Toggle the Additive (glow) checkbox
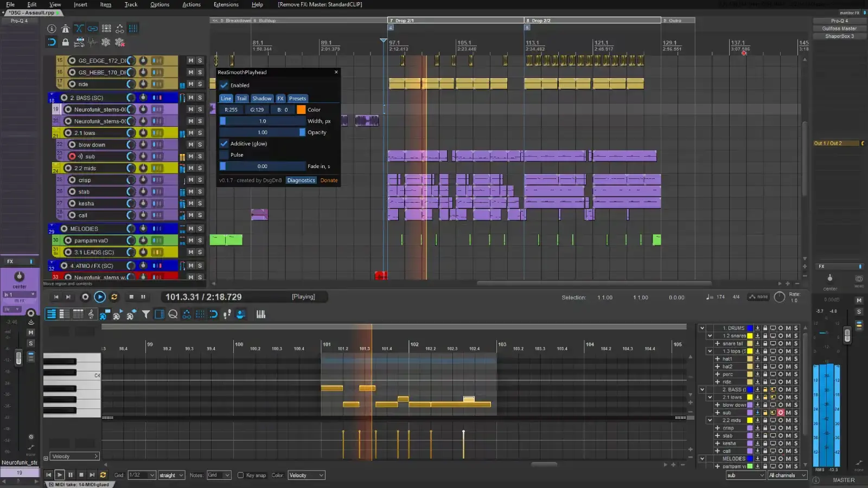Viewport: 868px width, 488px height. [x=224, y=144]
